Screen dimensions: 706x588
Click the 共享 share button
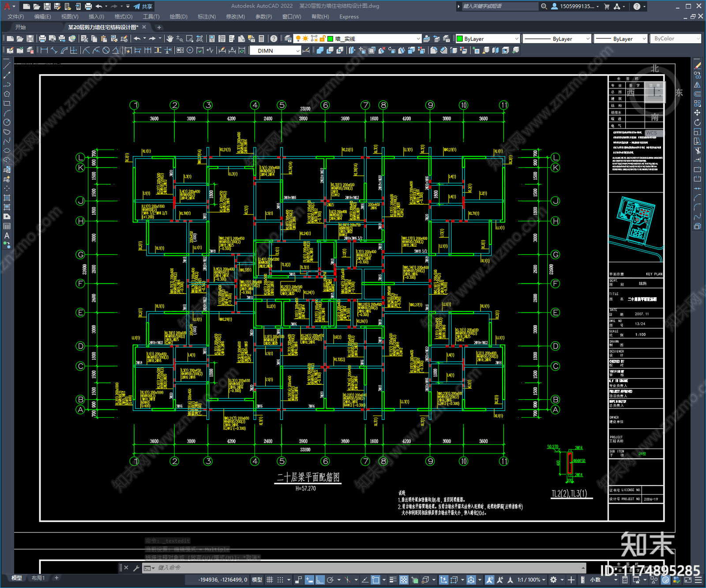pos(143,6)
